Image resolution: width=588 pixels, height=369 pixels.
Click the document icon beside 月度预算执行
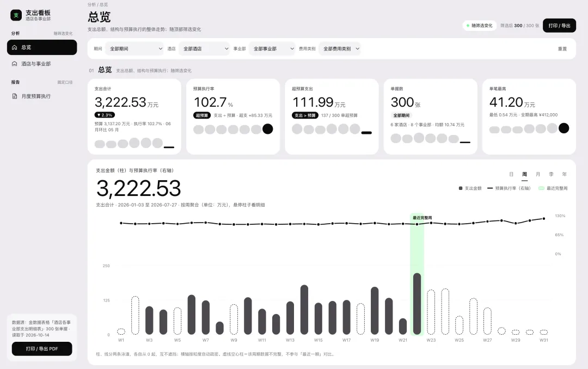[15, 96]
